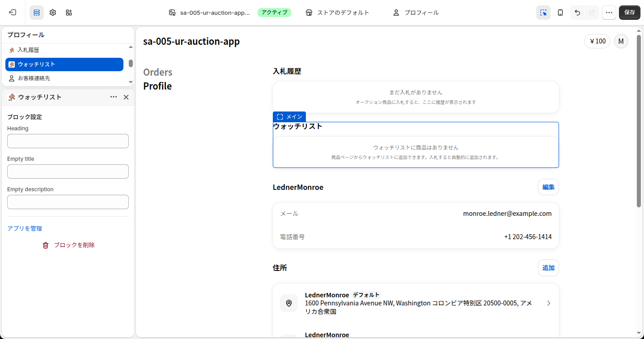Screen dimensions: 644x339
Task: Go to Profile in the preview
Action: click(x=157, y=86)
